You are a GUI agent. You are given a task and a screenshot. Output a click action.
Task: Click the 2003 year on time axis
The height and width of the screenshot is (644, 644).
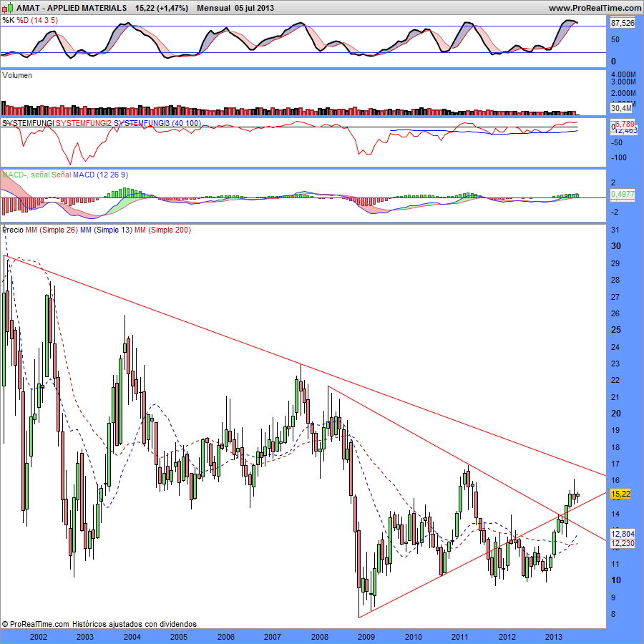coord(85,637)
